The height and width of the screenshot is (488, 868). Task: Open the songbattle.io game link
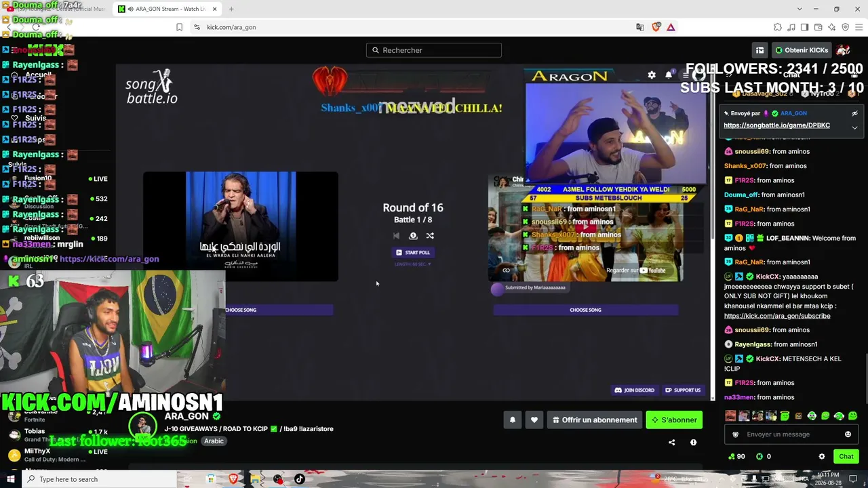776,125
